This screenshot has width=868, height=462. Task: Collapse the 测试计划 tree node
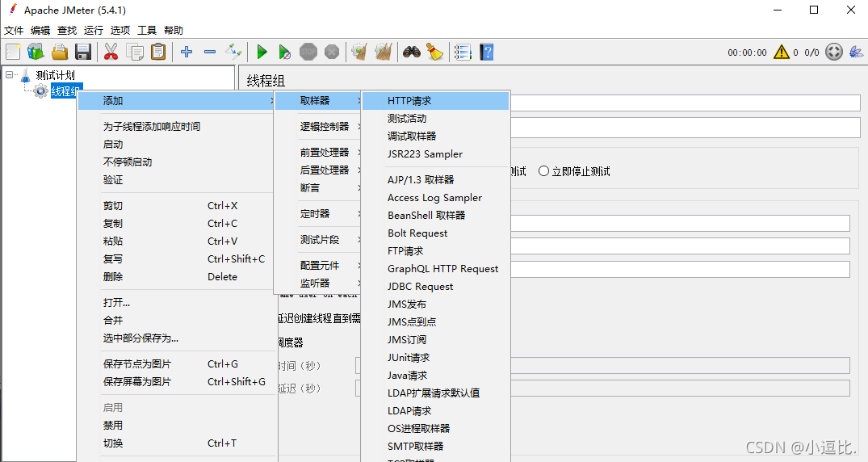click(10, 74)
